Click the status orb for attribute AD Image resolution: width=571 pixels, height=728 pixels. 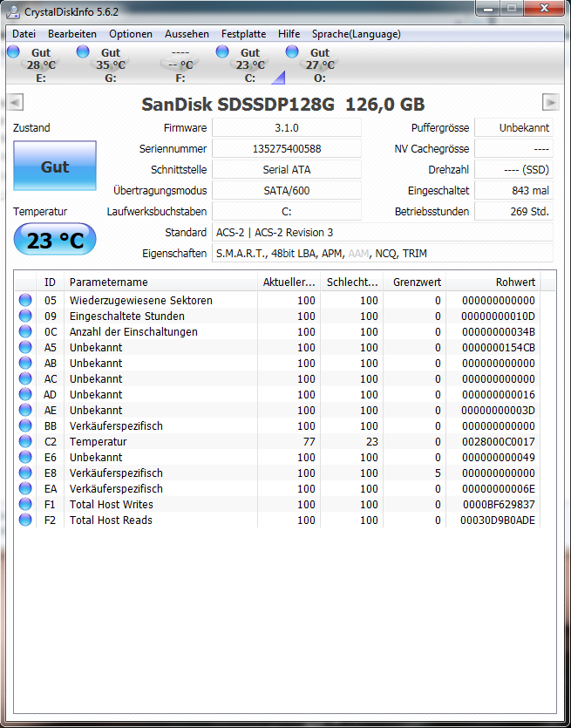click(x=25, y=395)
